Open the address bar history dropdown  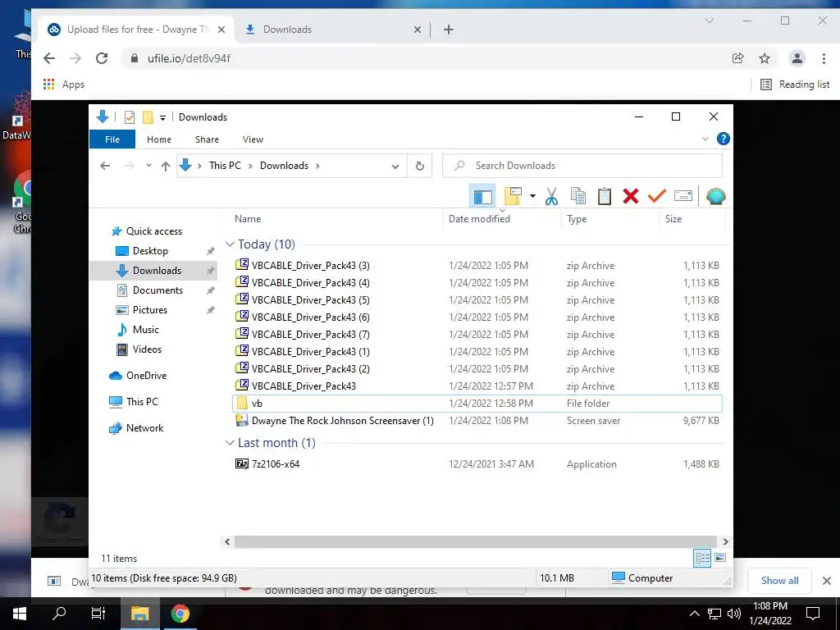[x=395, y=166]
